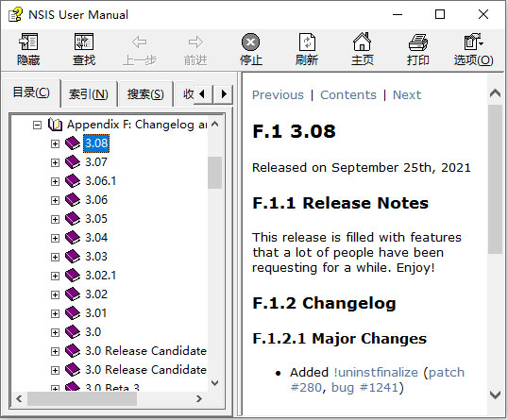Click the Refresh (刷新) toolbar icon
Screen dimensions: 508x420
(307, 42)
